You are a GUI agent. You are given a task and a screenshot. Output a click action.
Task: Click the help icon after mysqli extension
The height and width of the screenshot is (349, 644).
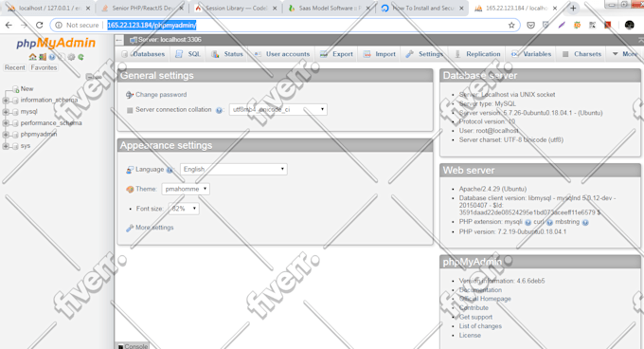[528, 222]
